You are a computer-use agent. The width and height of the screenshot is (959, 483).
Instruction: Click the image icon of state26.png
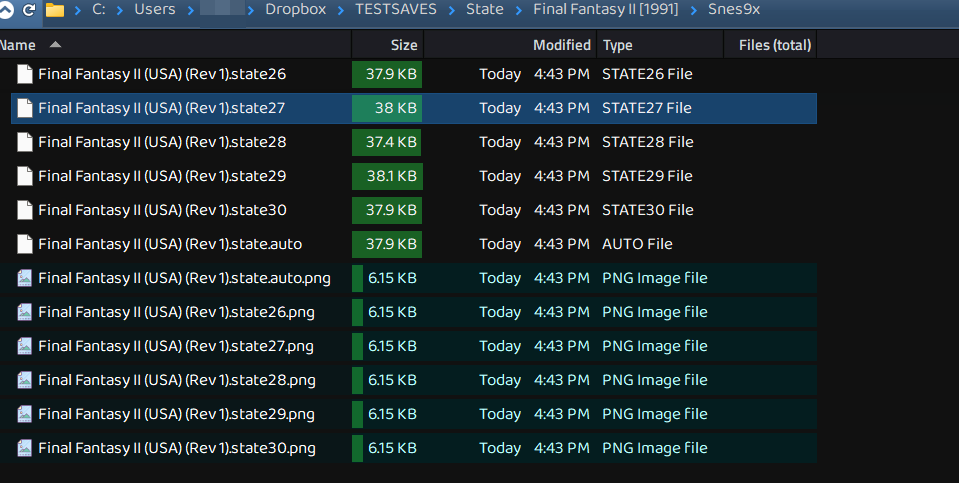click(25, 312)
